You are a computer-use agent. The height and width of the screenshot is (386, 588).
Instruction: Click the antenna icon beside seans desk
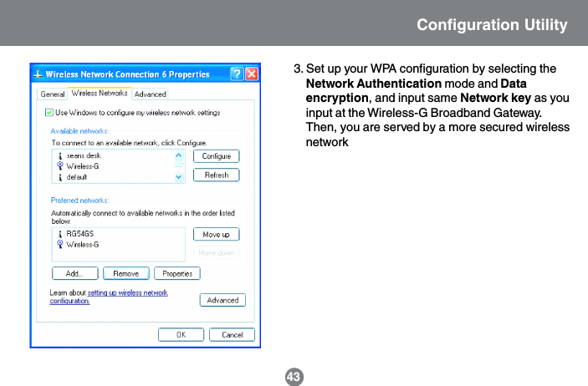coord(60,155)
